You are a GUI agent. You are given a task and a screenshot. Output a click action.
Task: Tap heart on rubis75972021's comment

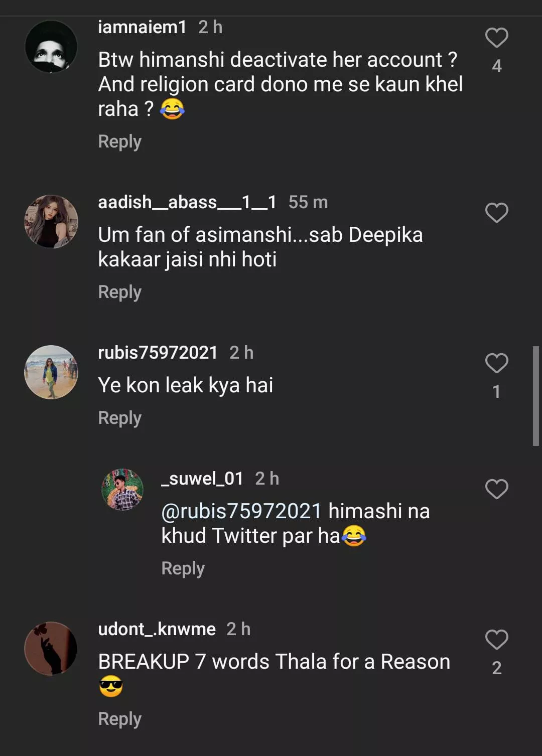coord(496,363)
